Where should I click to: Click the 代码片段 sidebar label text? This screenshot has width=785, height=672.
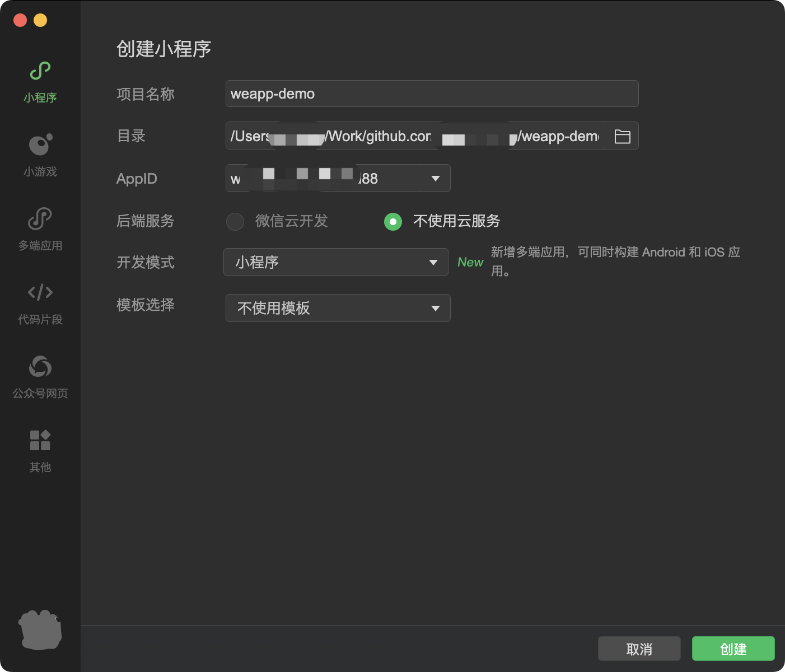click(x=40, y=319)
